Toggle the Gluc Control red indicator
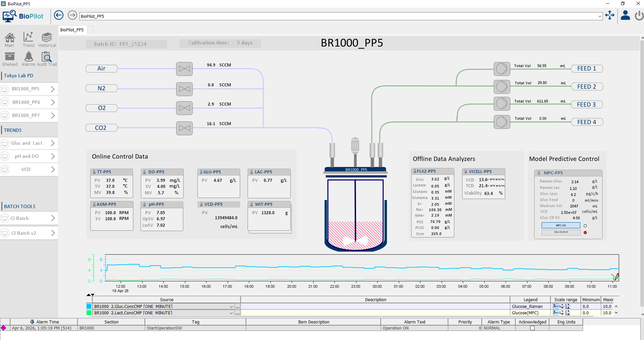Viewport: 644px width, 340px height. pos(585,232)
